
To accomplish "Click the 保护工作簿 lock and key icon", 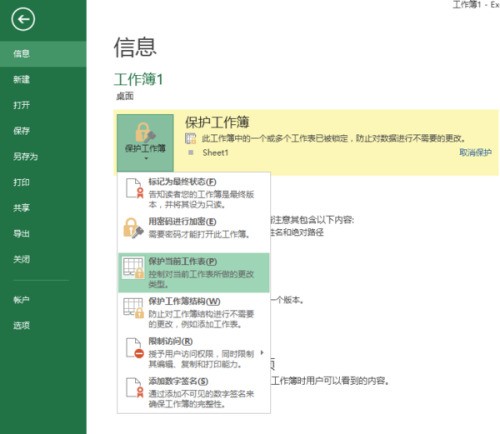I will coord(145,132).
